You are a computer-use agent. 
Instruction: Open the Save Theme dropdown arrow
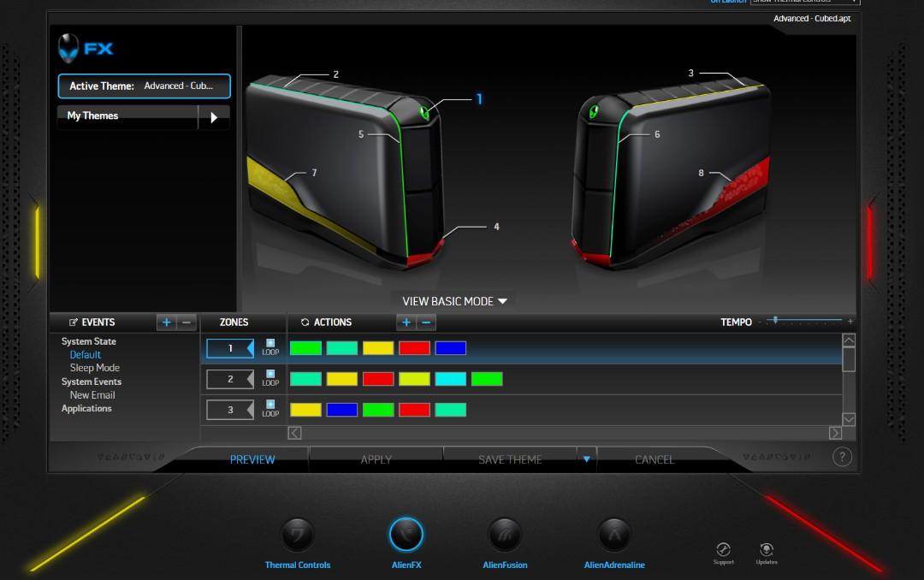point(586,459)
